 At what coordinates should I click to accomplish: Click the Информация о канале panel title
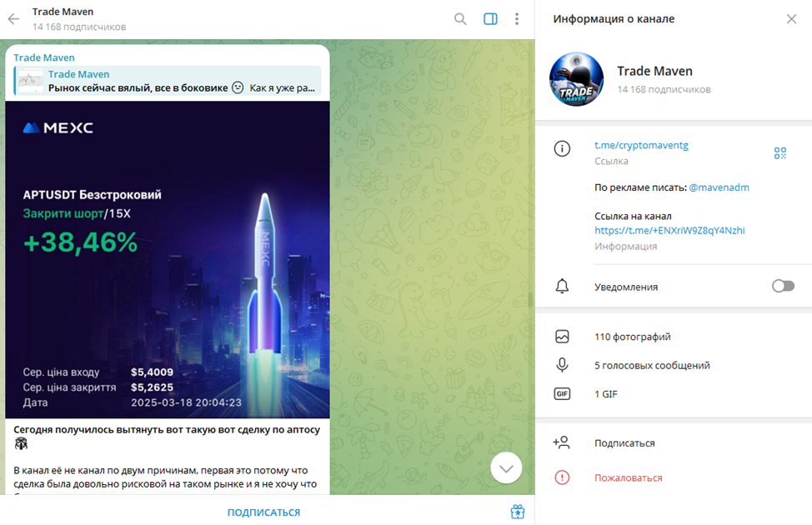click(x=614, y=18)
